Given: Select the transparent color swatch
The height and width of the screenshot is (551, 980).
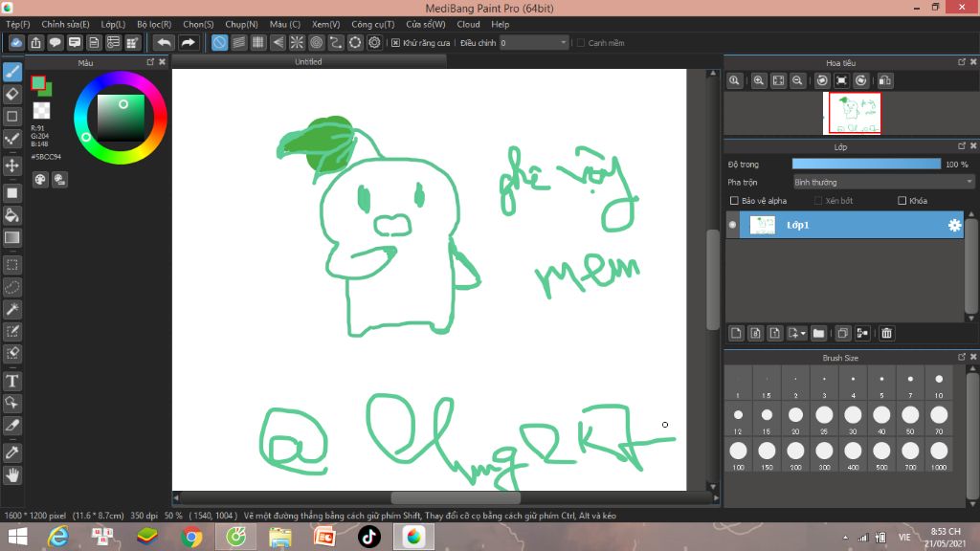Looking at the screenshot, I should coord(41,111).
